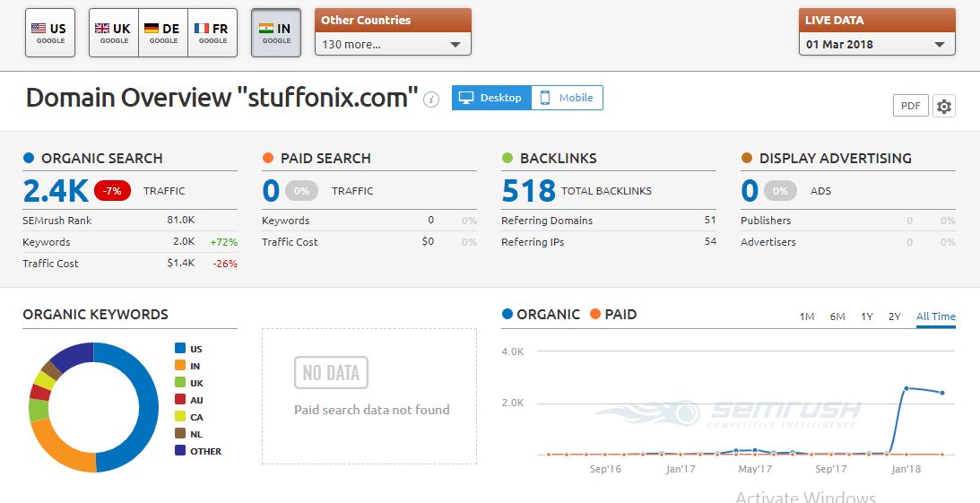980x503 pixels.
Task: Toggle the PAID series legend in chart
Action: pyautogui.click(x=613, y=315)
